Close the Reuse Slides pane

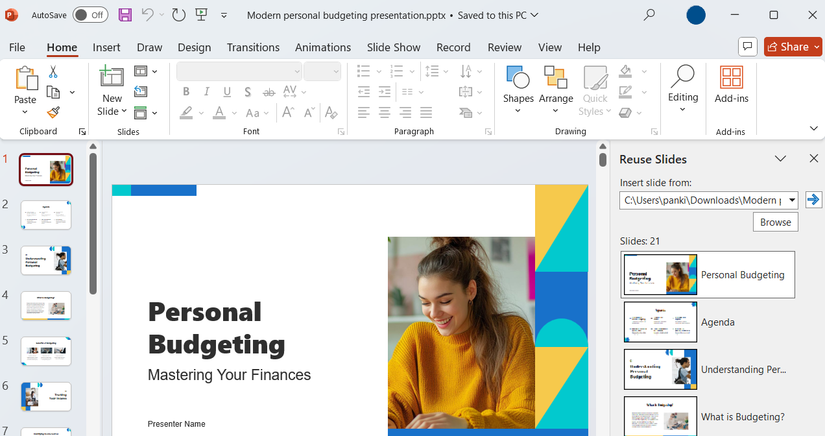coord(813,158)
